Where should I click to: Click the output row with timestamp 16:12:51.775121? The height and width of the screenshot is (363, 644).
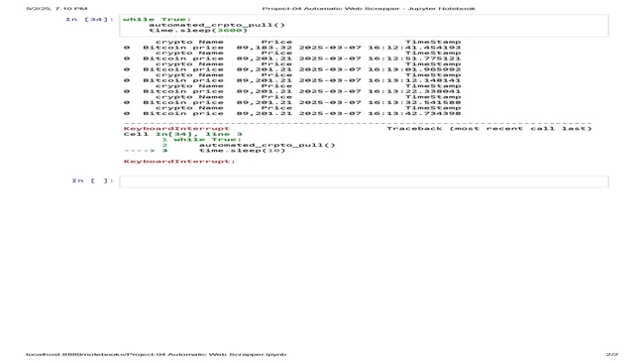pos(292,59)
